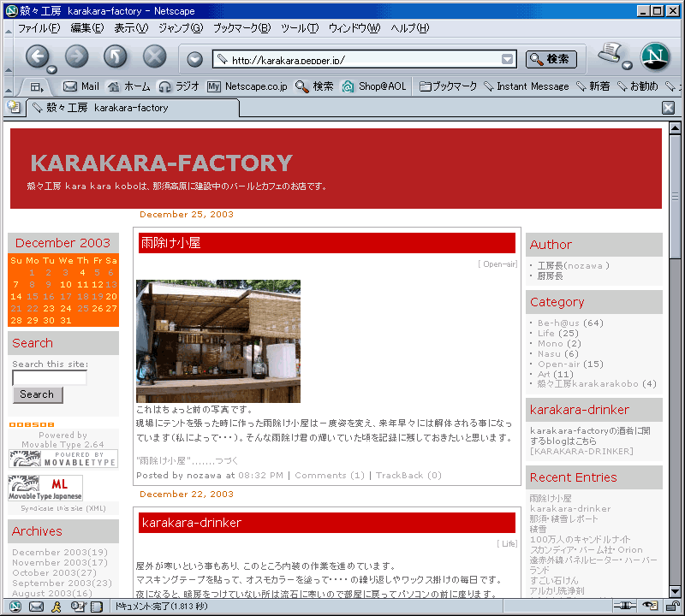
Task: Click the 新着 toolbar bookmark
Action: (593, 86)
